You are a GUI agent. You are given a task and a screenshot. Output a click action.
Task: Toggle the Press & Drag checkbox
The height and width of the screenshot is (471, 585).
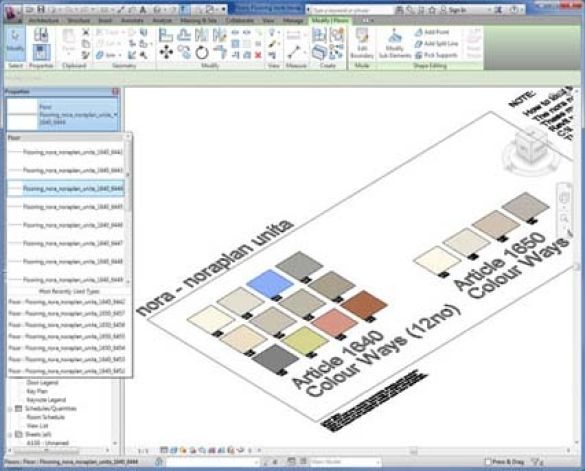coord(488,462)
